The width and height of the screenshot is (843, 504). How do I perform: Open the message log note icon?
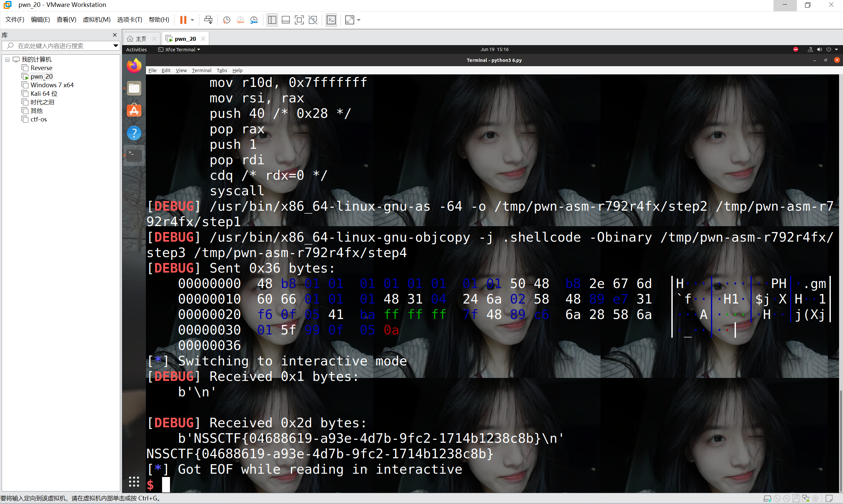tap(829, 498)
